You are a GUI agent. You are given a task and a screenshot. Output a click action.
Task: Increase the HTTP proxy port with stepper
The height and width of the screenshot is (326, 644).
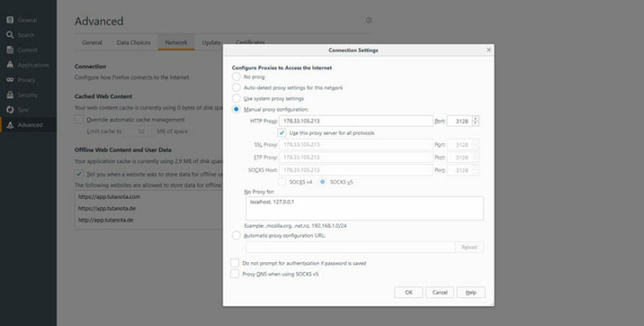coord(476,119)
